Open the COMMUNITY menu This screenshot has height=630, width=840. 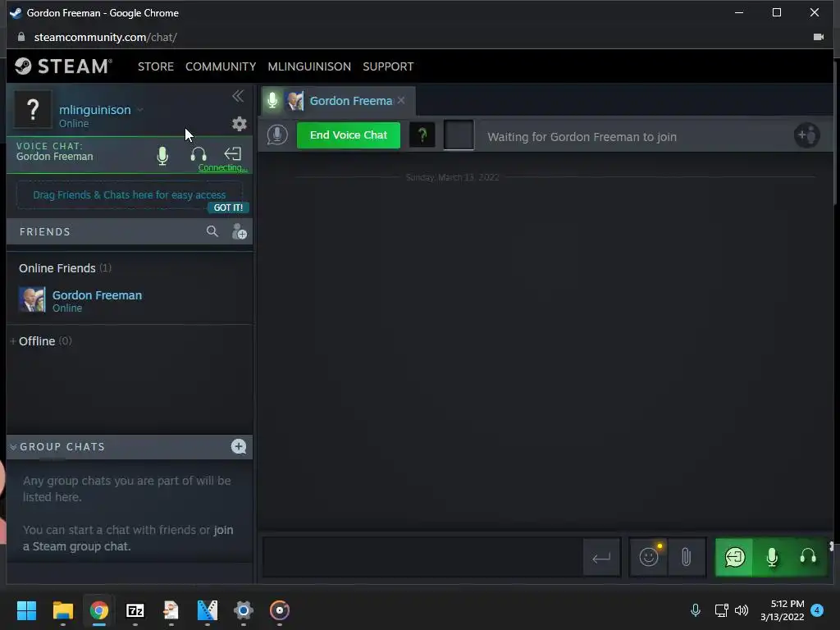tap(221, 66)
